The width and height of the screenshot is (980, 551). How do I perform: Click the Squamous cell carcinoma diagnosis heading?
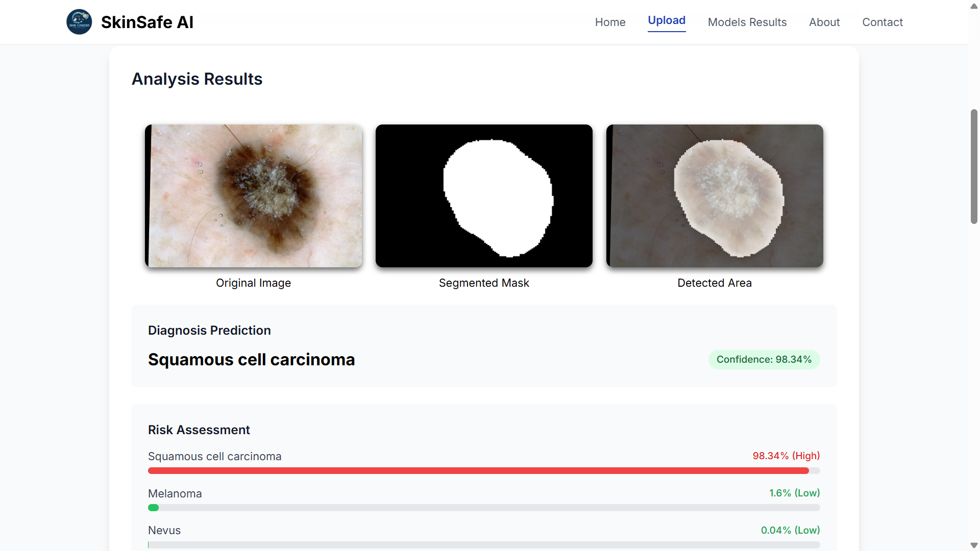pos(251,360)
